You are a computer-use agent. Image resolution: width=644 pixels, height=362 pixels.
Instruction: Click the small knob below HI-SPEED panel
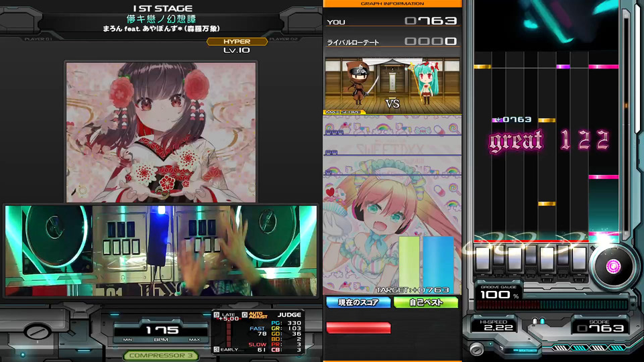pyautogui.click(x=476, y=349)
